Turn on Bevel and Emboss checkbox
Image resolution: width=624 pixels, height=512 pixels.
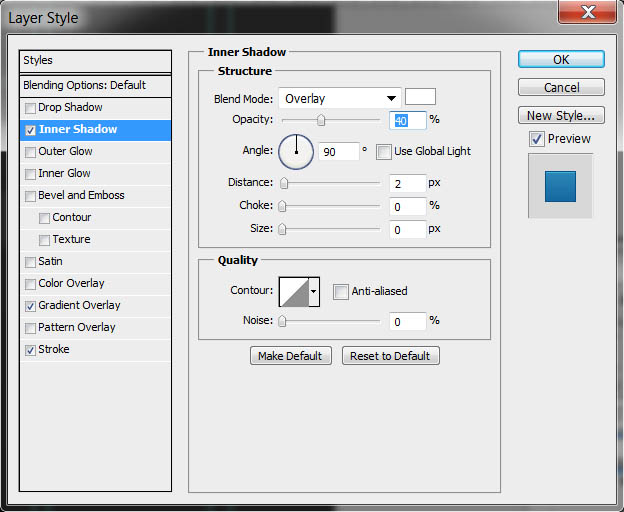coord(30,196)
